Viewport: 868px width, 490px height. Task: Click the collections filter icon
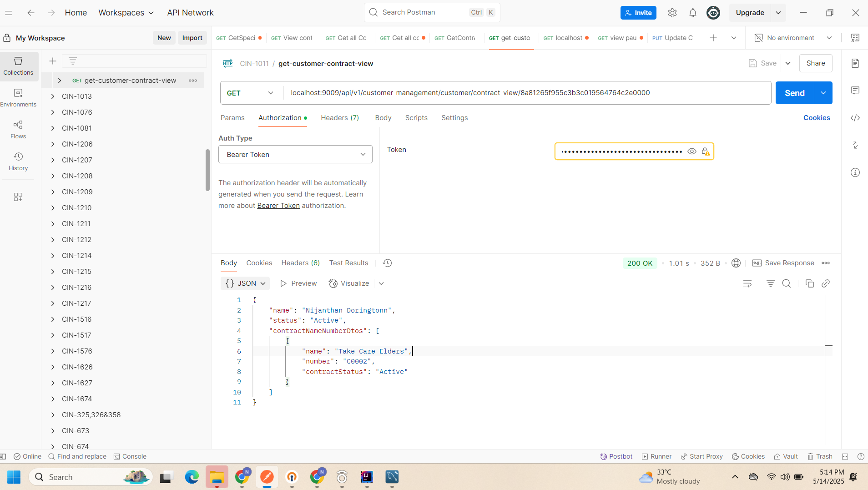[x=73, y=61]
